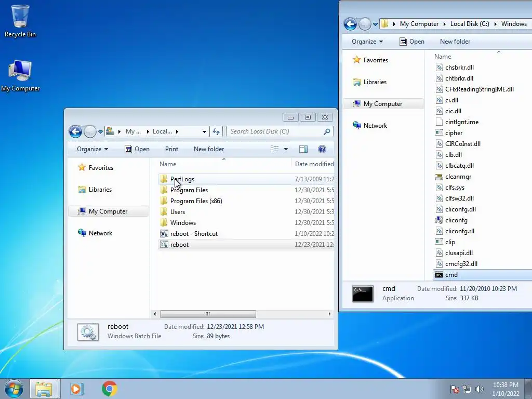Image resolution: width=532 pixels, height=399 pixels.
Task: Click the Print toolbar button
Action: 171,149
